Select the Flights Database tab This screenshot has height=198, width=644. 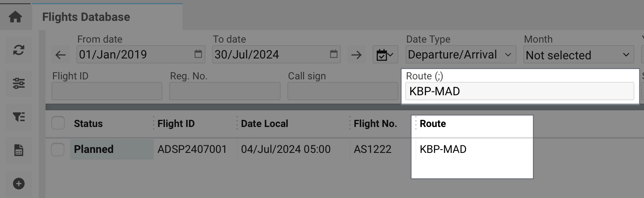(86, 17)
